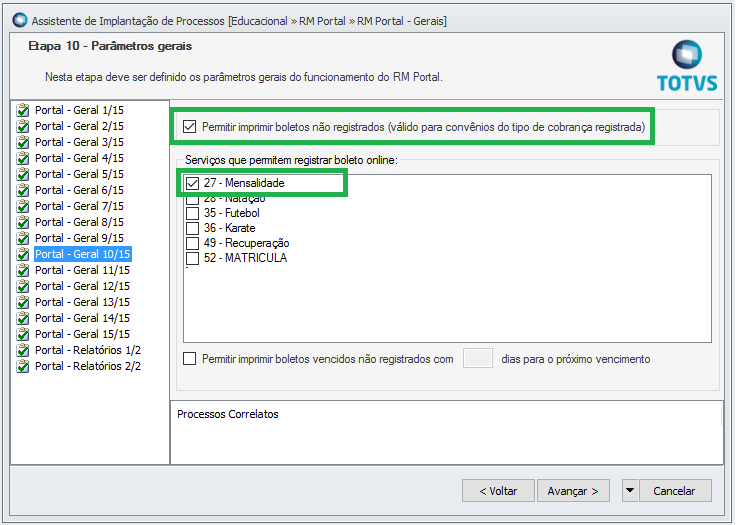
Task: Click the < Voltar button
Action: tap(498, 491)
